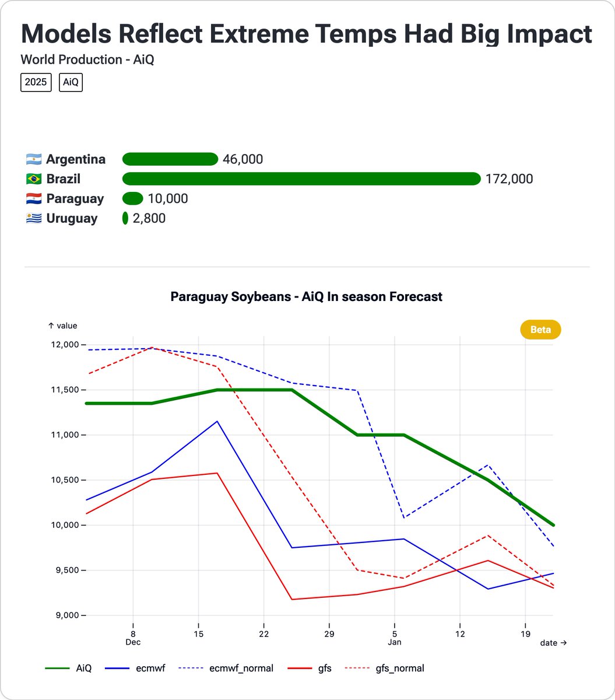Click the Argentina flag icon
The width and height of the screenshot is (615, 700).
click(x=34, y=159)
